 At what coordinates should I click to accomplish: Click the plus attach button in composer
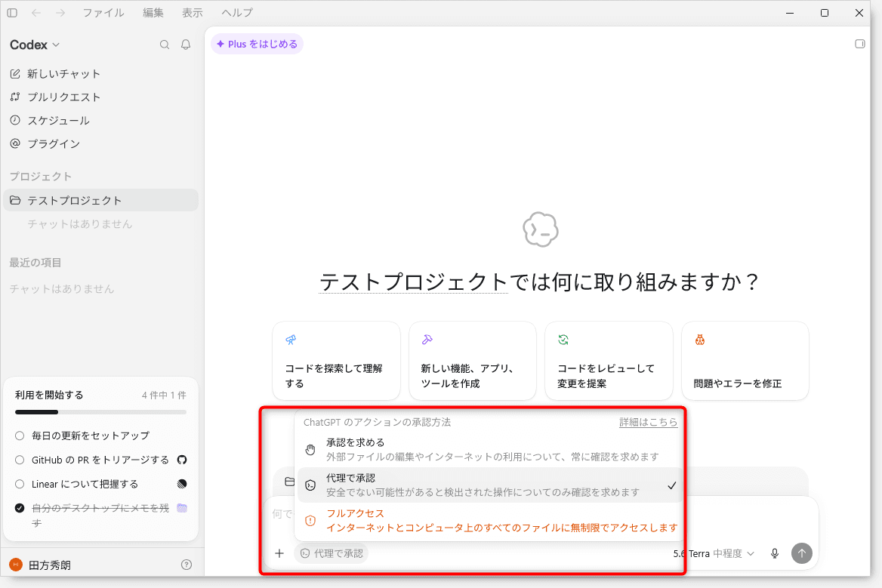279,553
